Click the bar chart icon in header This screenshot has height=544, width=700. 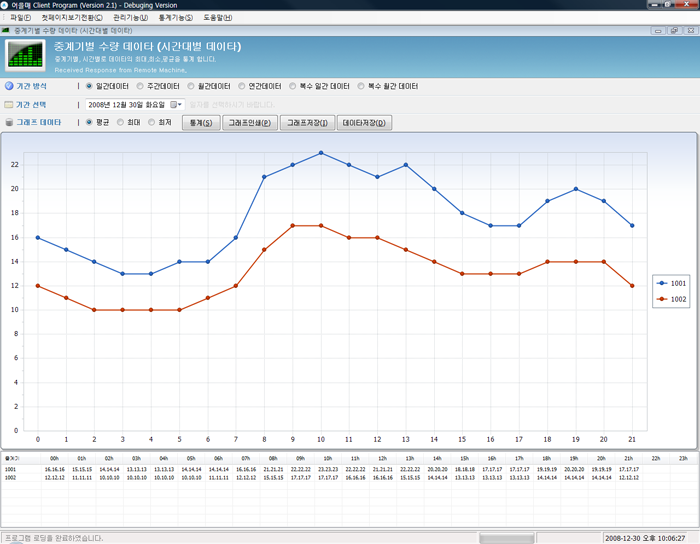pyautogui.click(x=25, y=55)
